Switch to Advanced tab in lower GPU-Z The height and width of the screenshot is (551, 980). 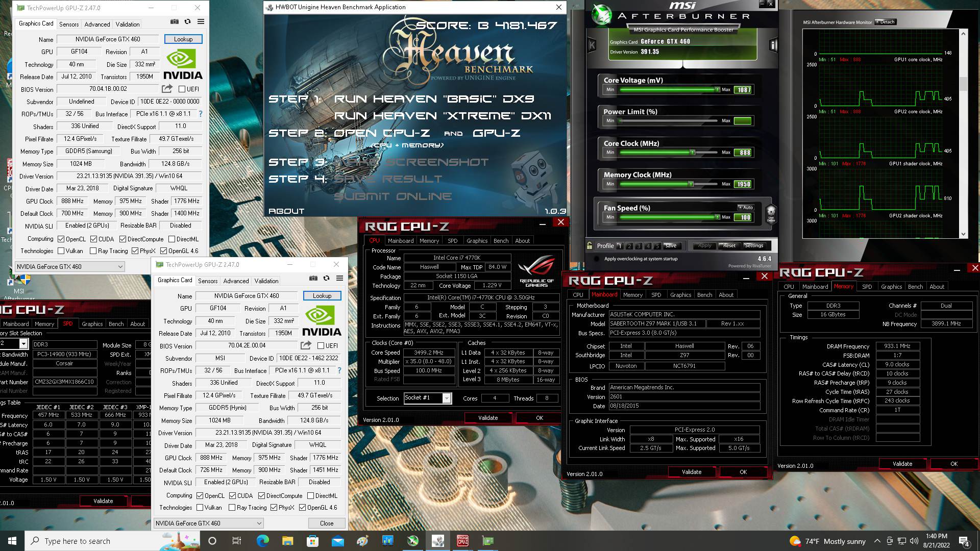click(236, 281)
